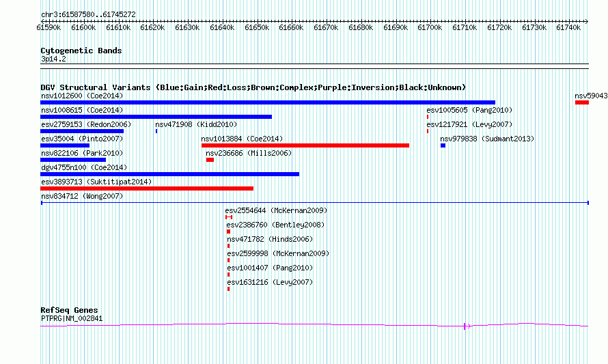
Task: Click the 61680k ruler tick label
Action: point(361,27)
